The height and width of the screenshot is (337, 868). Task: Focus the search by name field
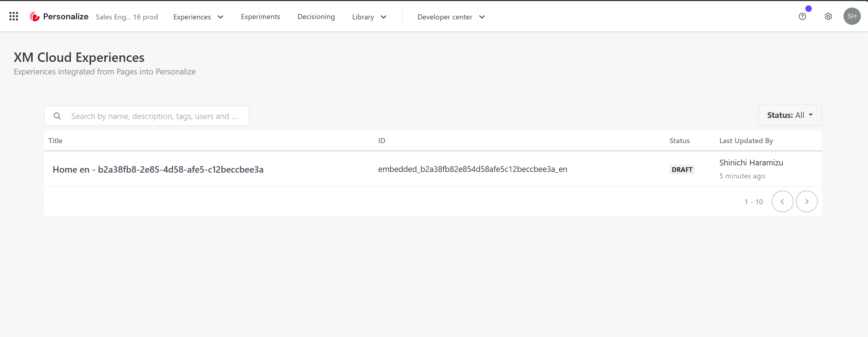pyautogui.click(x=154, y=116)
